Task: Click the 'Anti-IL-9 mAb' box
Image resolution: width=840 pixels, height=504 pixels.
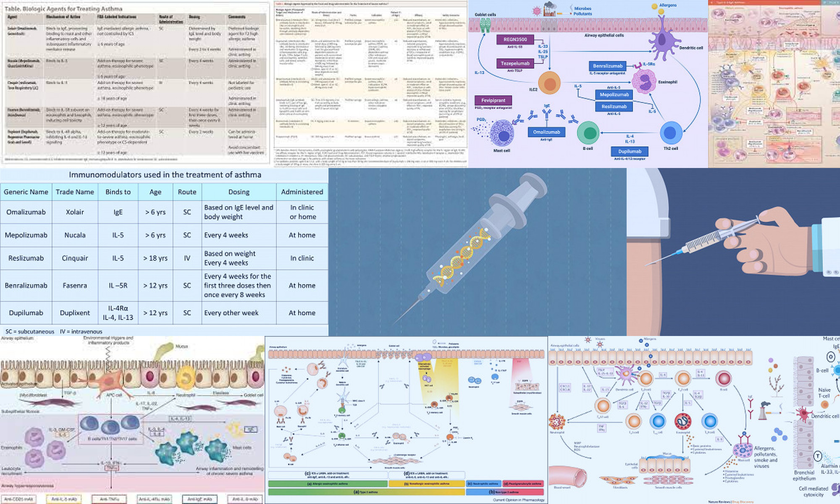Action: [x=245, y=499]
